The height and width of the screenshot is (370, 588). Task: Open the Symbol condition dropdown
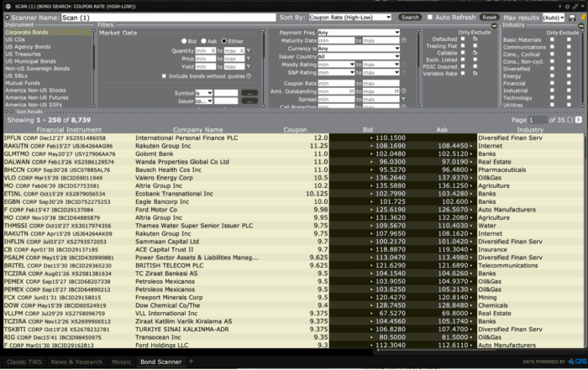click(x=203, y=93)
